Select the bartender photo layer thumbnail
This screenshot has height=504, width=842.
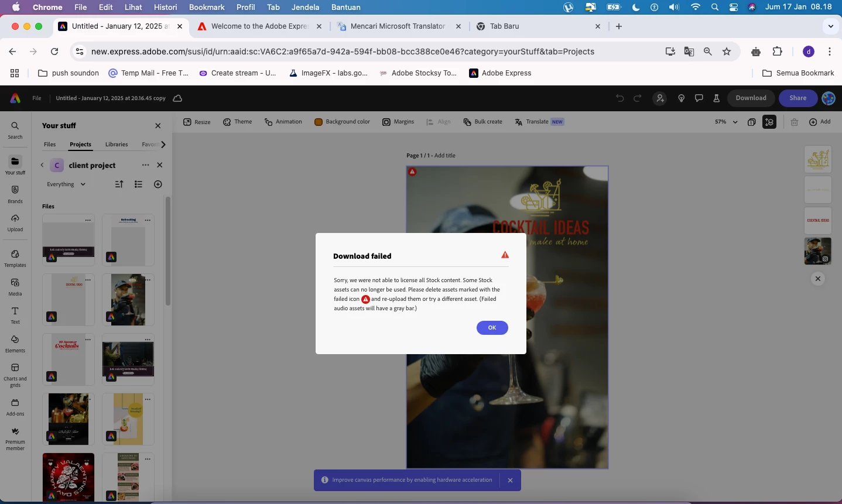pos(818,251)
